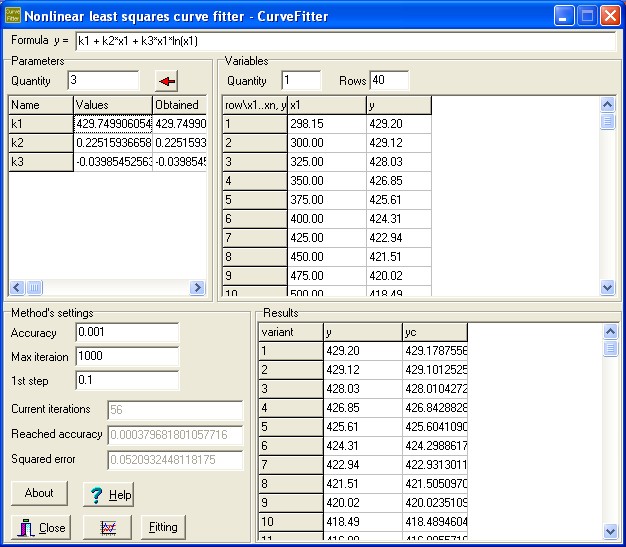Open the About dialog
The width and height of the screenshot is (626, 547).
click(x=39, y=493)
